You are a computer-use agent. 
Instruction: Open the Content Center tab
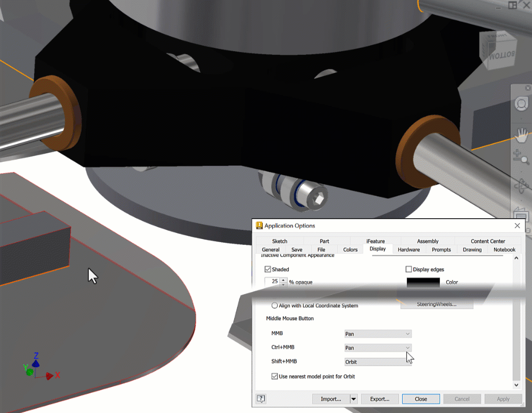point(488,241)
